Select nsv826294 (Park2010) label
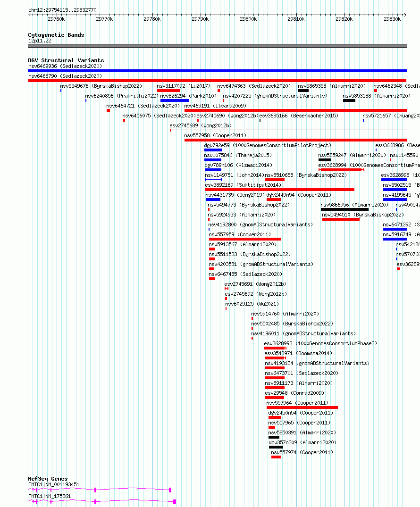 coord(188,96)
